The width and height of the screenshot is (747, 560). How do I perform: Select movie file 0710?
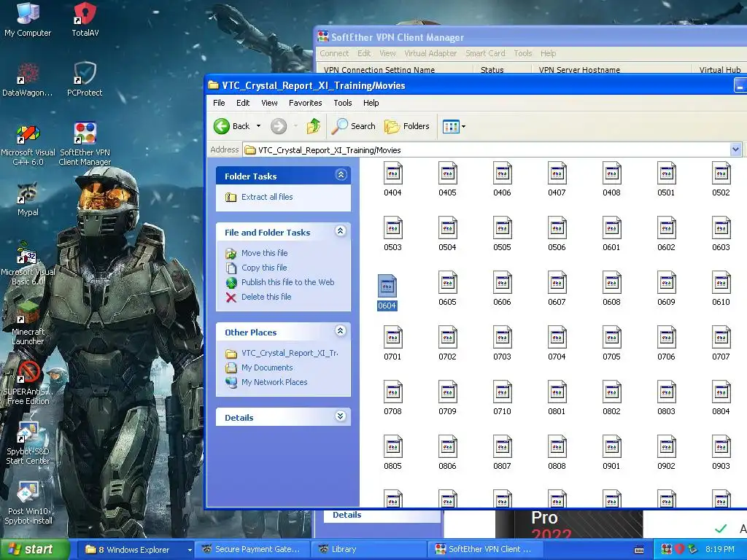pyautogui.click(x=502, y=397)
